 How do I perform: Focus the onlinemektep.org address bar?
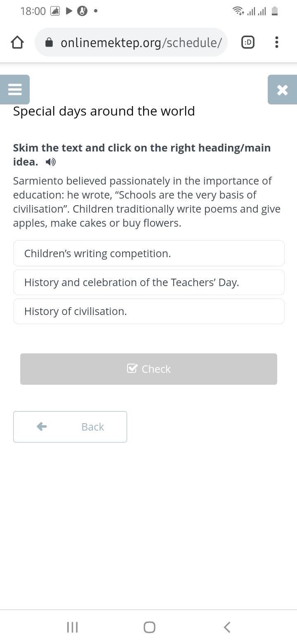click(x=140, y=42)
